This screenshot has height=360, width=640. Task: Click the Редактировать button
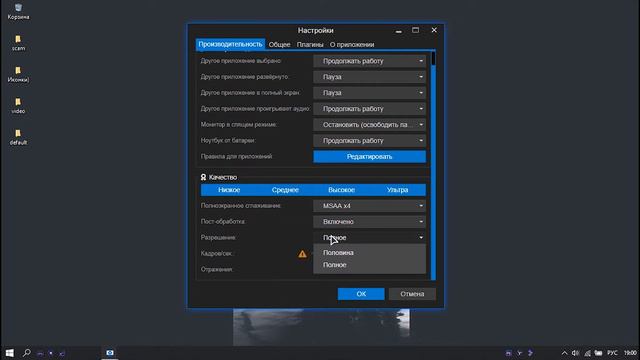[x=369, y=157]
